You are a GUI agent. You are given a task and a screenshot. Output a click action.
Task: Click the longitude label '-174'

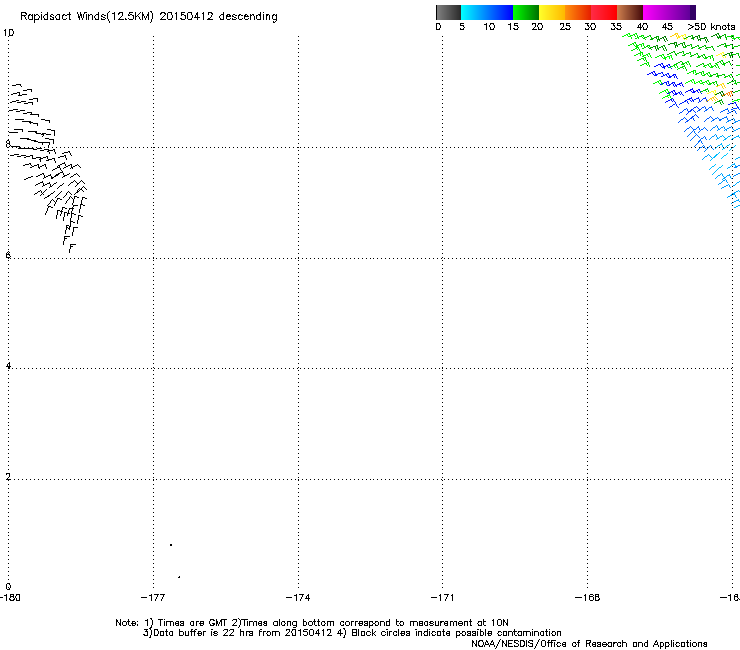(x=298, y=598)
